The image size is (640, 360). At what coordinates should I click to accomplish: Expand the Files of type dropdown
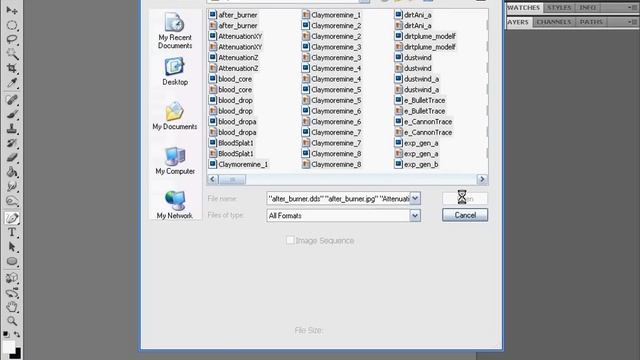[x=415, y=216]
